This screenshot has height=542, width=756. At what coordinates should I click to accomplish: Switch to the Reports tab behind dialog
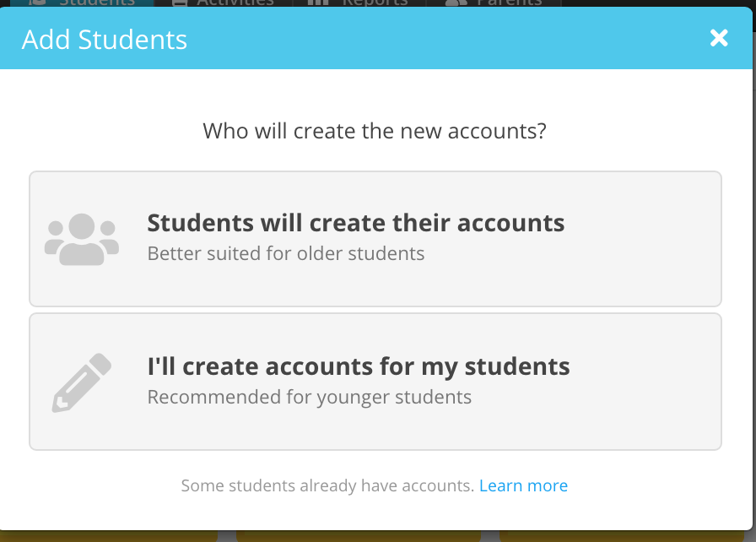[x=359, y=3]
